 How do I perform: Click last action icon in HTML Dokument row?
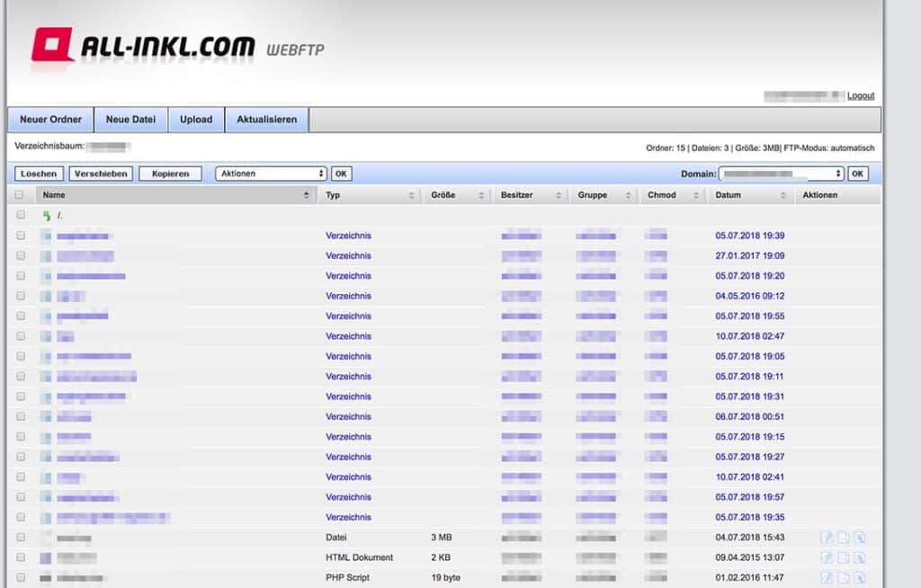point(860,557)
